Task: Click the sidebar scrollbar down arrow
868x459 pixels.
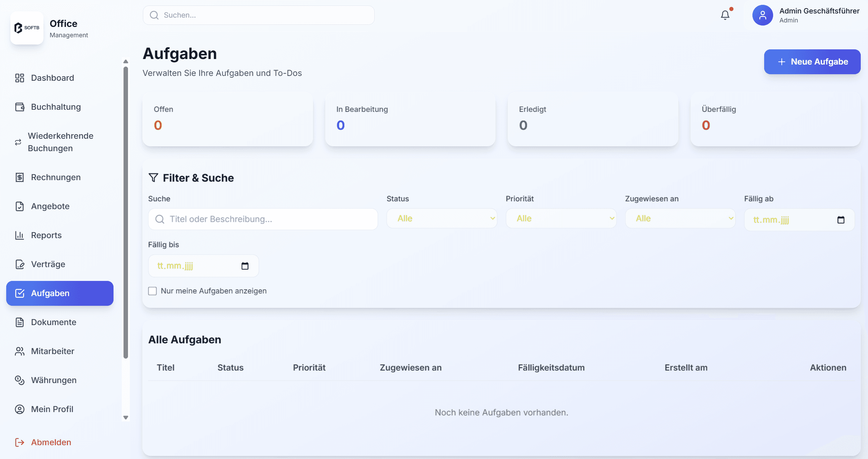Action: coord(126,418)
